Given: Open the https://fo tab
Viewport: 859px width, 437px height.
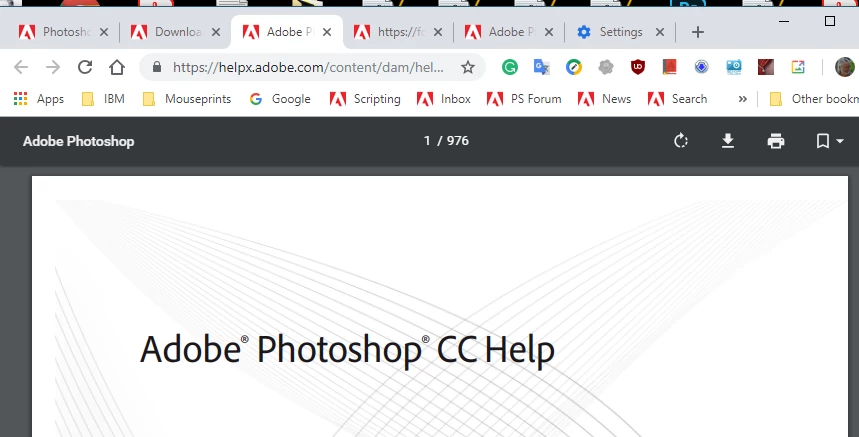Looking at the screenshot, I should point(396,32).
